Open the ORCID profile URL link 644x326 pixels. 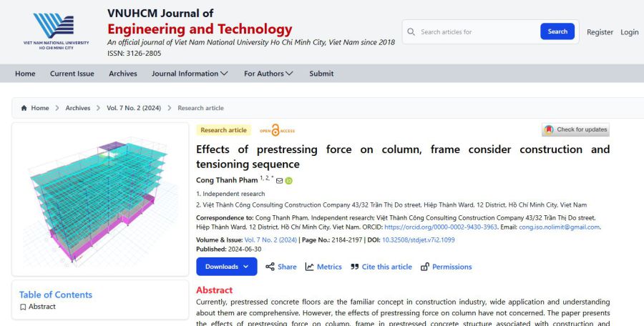[441, 227]
